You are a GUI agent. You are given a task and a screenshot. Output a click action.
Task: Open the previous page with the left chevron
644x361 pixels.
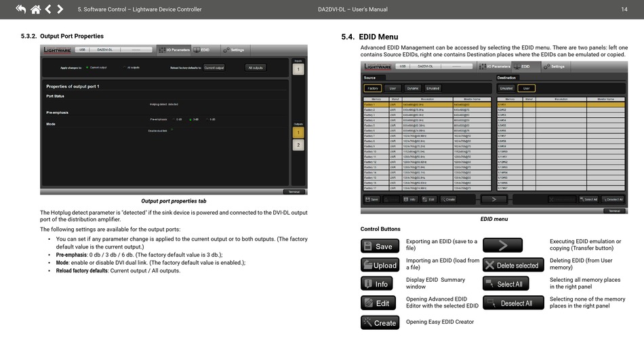(48, 9)
